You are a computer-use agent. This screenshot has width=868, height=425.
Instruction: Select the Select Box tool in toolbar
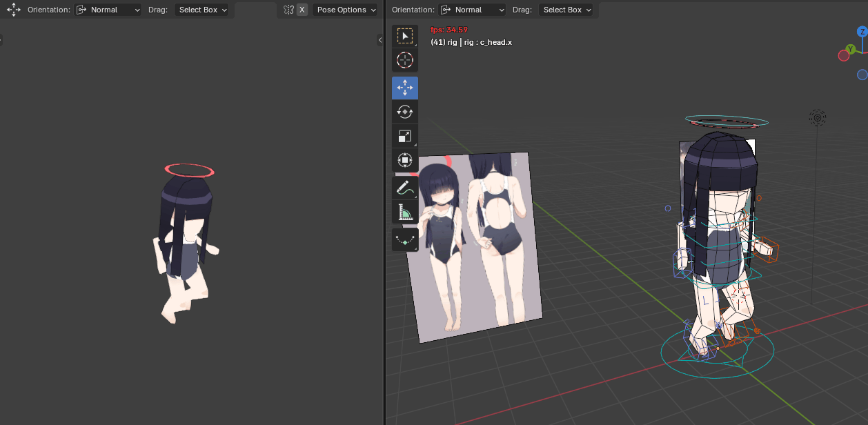[405, 37]
